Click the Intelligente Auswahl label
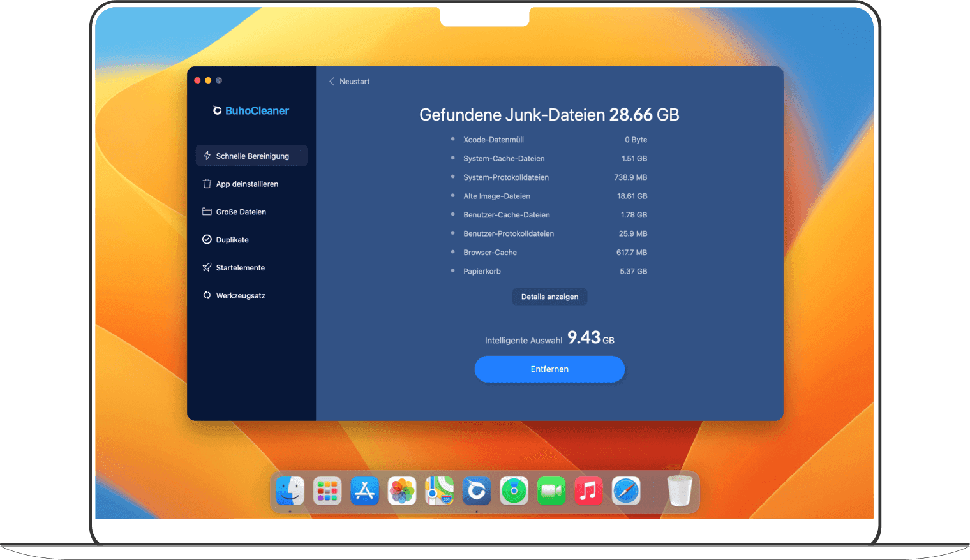Screen dimensions: 970x560 pos(523,341)
